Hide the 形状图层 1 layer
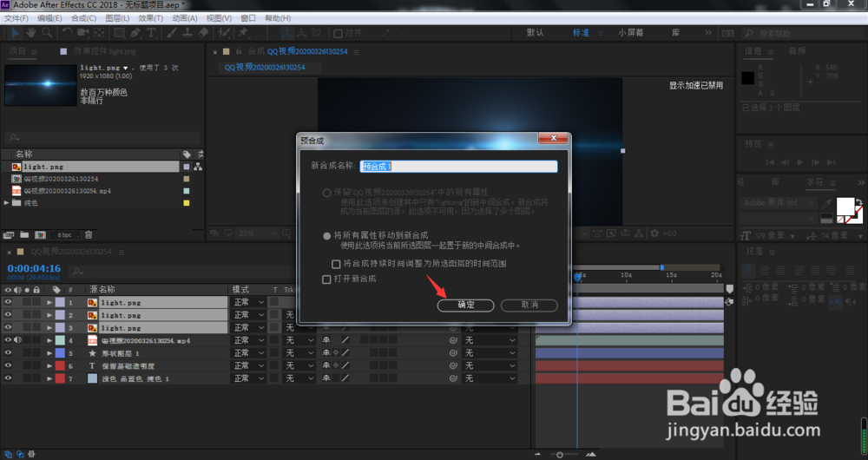This screenshot has height=460, width=868. tap(8, 353)
